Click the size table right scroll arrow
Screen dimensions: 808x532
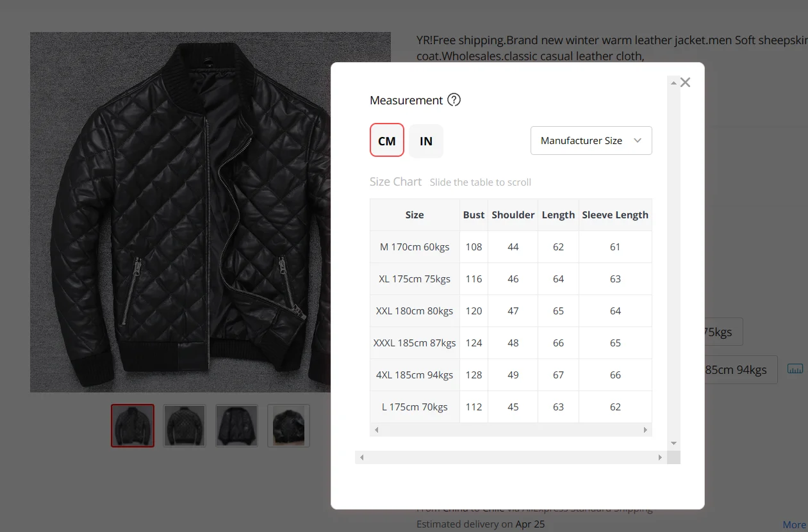[x=646, y=430]
